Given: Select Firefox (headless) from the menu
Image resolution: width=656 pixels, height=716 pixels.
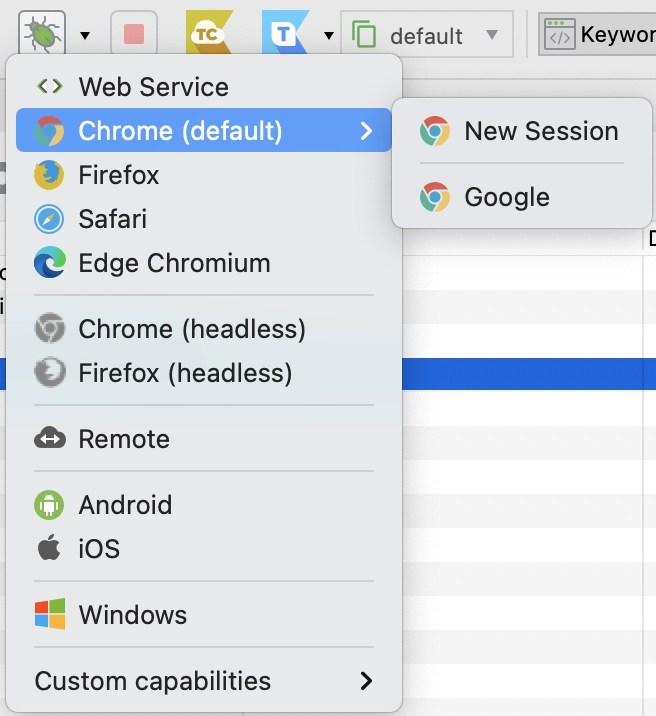Looking at the screenshot, I should (x=185, y=373).
